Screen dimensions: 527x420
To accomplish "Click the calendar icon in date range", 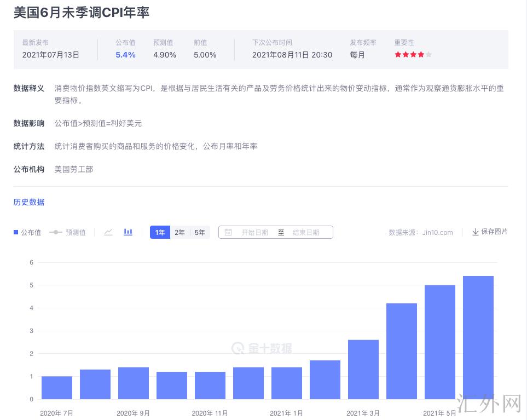I will pos(228,232).
